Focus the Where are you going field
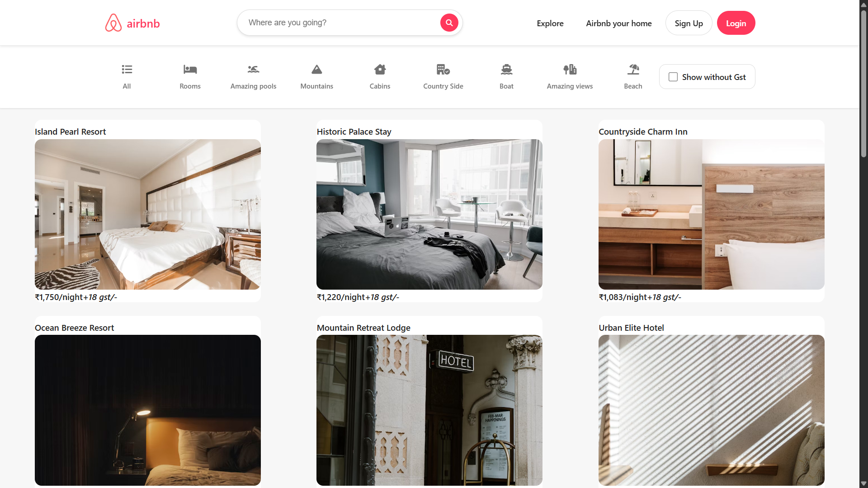Viewport: 868px width, 488px height. click(339, 23)
